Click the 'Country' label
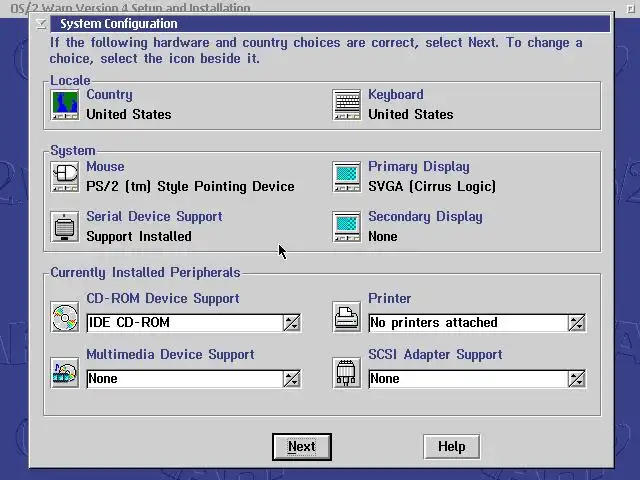This screenshot has width=640, height=480. [x=109, y=95]
